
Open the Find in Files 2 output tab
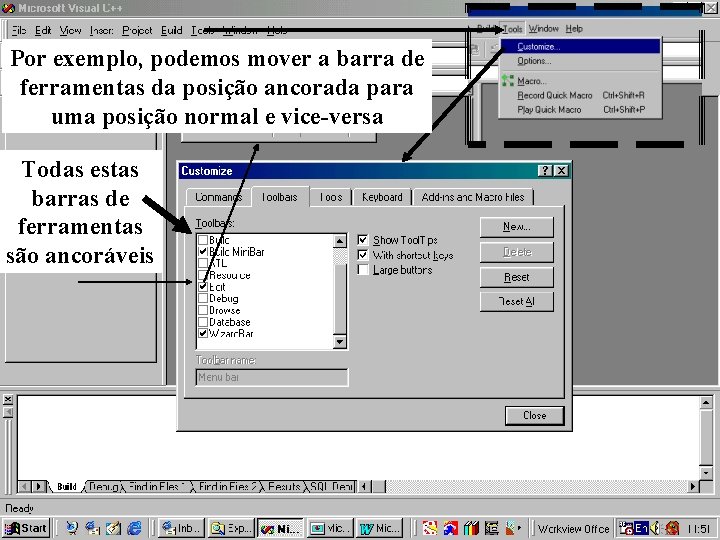point(228,486)
